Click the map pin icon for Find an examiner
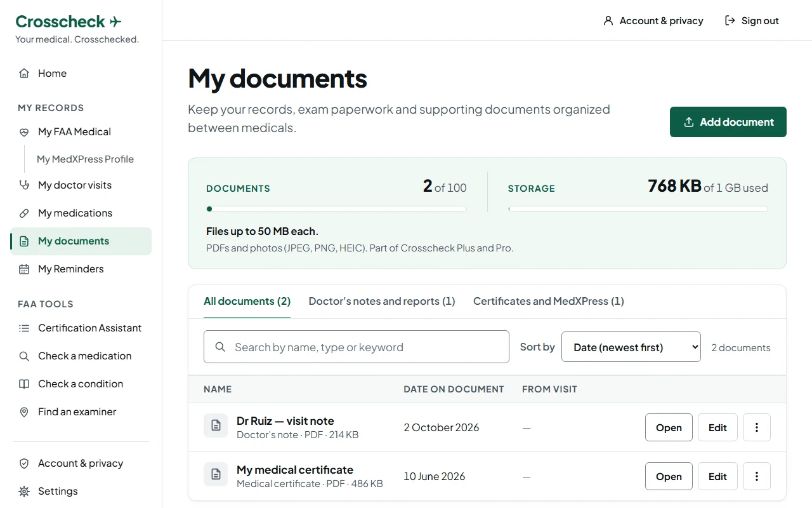 [x=24, y=412]
